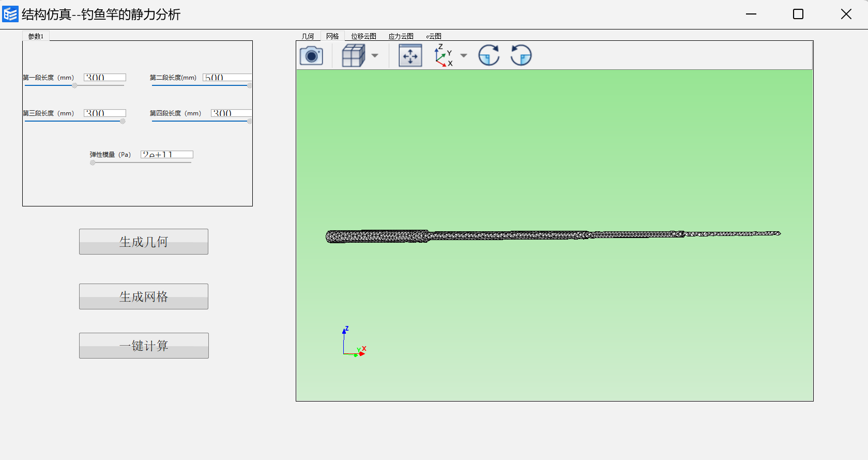Open the box view dropdown arrow
Viewport: 868px width, 460px height.
point(375,55)
